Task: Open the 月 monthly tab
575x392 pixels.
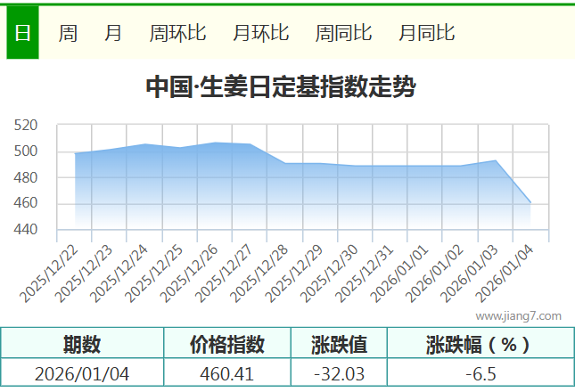Action: [113, 33]
